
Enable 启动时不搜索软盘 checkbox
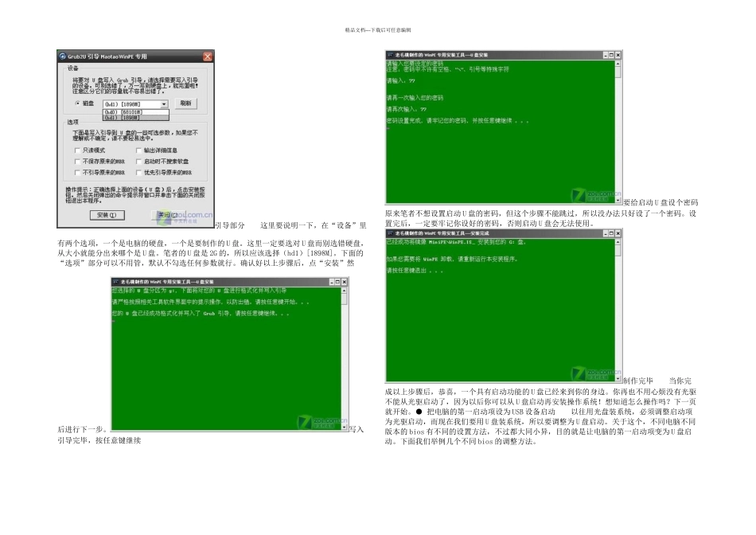coord(138,162)
